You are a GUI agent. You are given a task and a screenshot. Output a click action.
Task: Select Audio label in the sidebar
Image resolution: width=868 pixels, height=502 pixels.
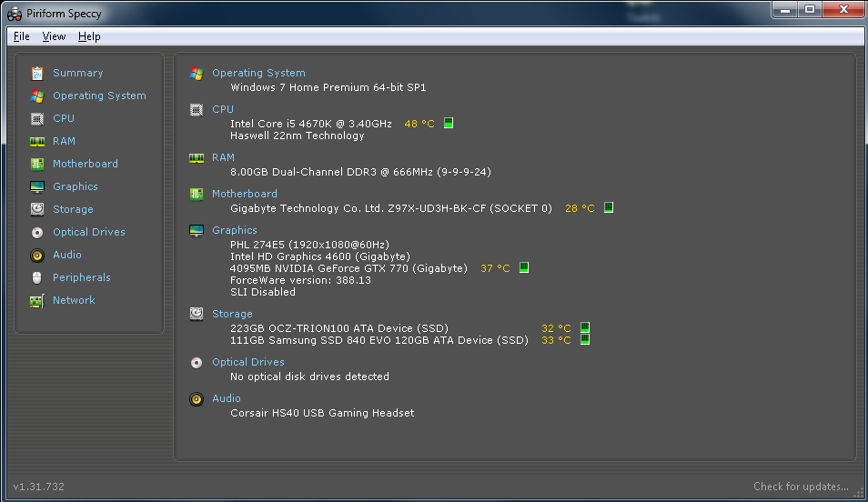click(x=67, y=256)
